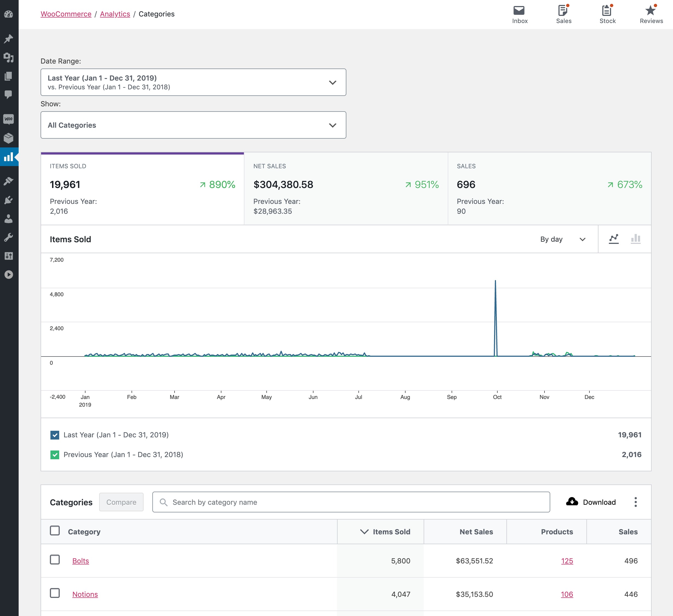Open the Inbox panel icon
This screenshot has width=673, height=616.
pyautogui.click(x=519, y=11)
